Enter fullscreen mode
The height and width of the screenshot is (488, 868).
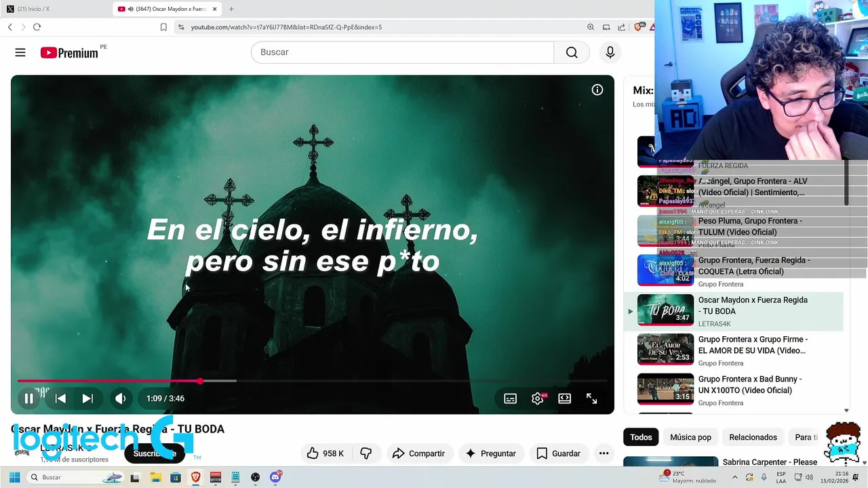(591, 399)
